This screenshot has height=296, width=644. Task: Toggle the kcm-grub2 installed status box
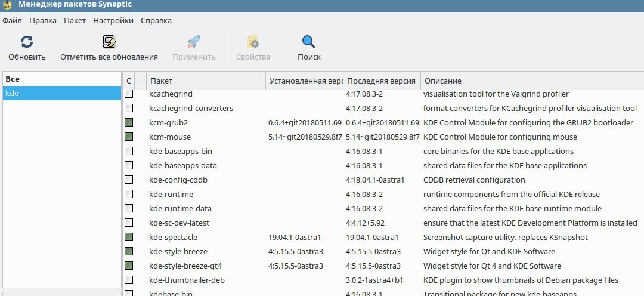tap(129, 122)
